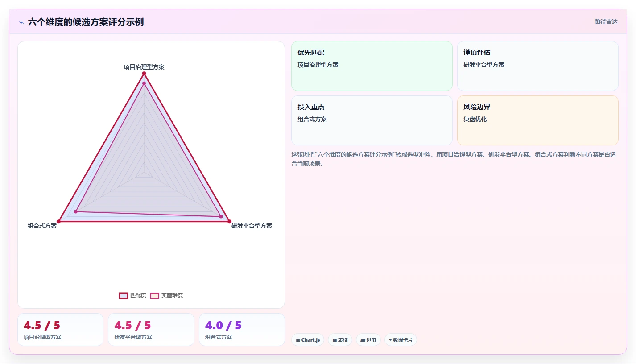Click the title 六个维度的候选方案评分示例
This screenshot has height=364, width=636.
(86, 22)
